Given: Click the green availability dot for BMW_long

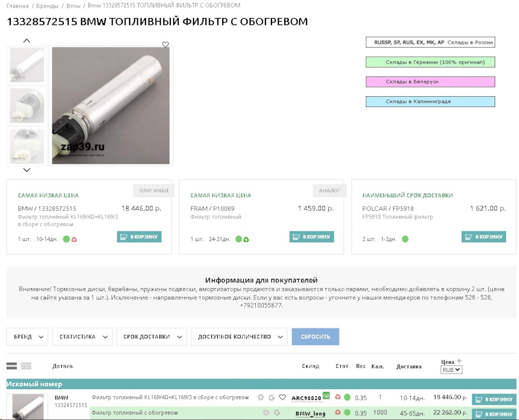Looking at the screenshot, I should pyautogui.click(x=348, y=412).
